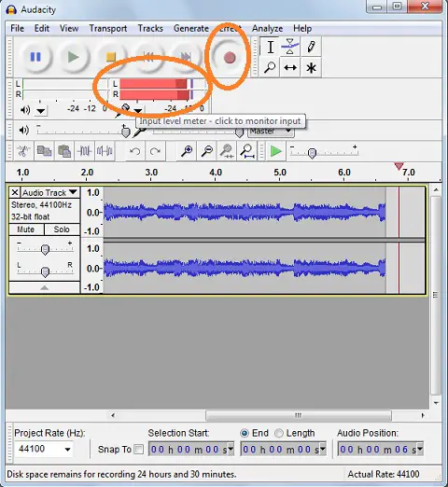The image size is (448, 487).
Task: Click the Silence audio icon
Action: 105,151
